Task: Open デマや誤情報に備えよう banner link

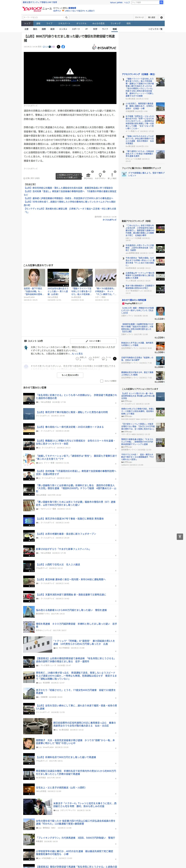Action: [146, 174]
